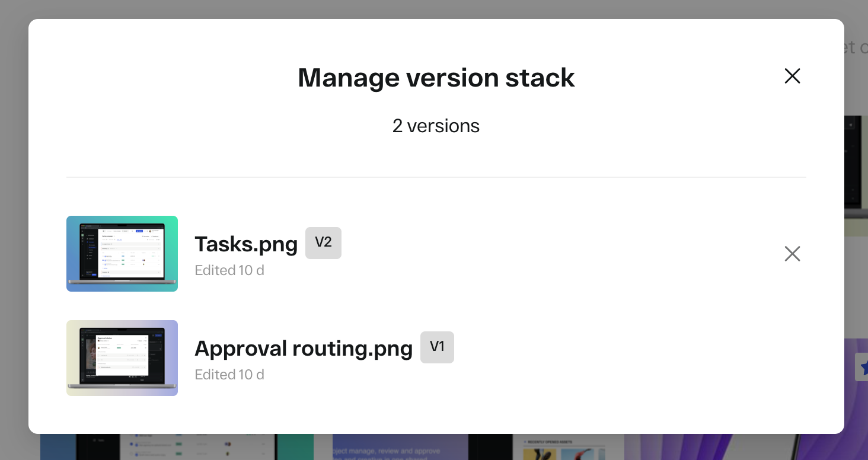Click the blue star icon at right edge
Image resolution: width=868 pixels, height=460 pixels.
pyautogui.click(x=862, y=367)
